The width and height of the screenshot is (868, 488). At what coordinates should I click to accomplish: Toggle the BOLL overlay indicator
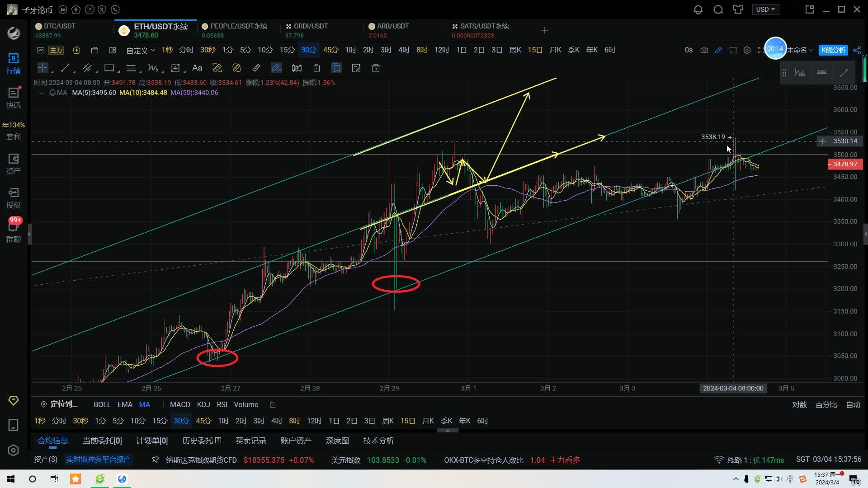tap(102, 404)
